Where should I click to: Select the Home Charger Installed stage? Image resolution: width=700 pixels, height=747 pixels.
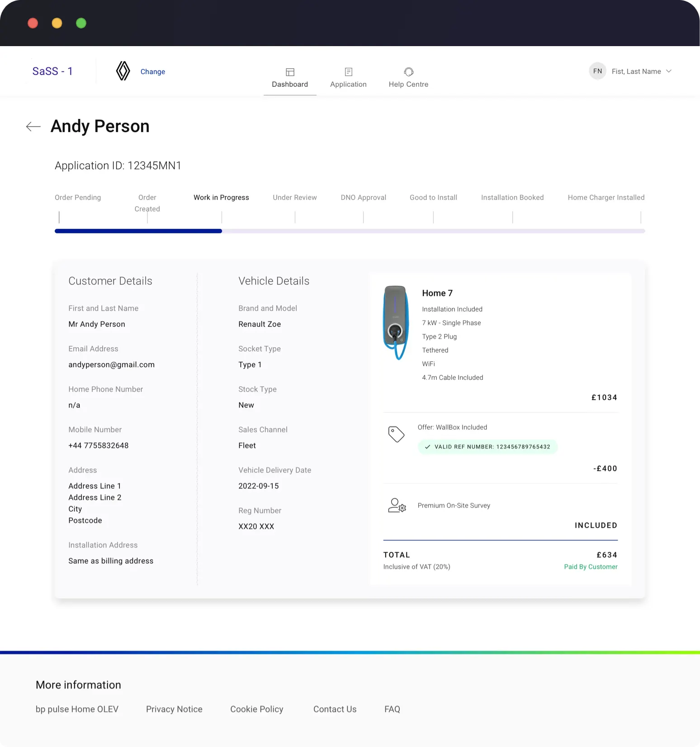tap(606, 198)
